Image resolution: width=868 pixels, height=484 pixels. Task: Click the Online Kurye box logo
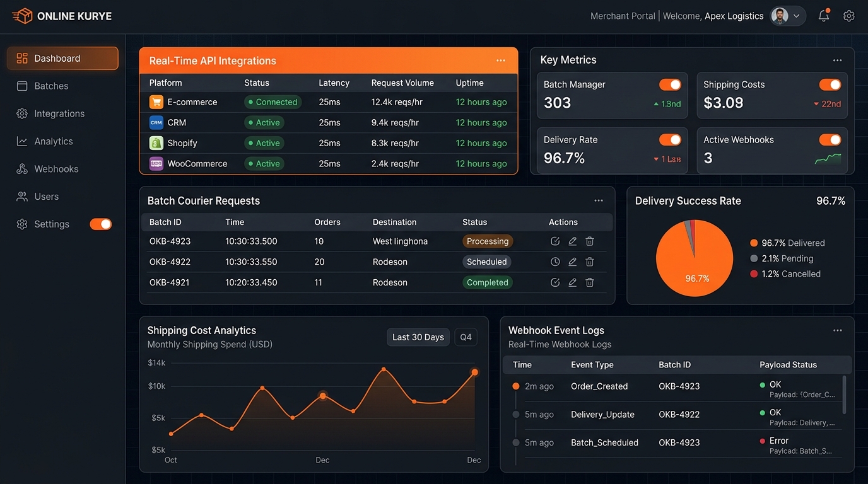(x=22, y=16)
